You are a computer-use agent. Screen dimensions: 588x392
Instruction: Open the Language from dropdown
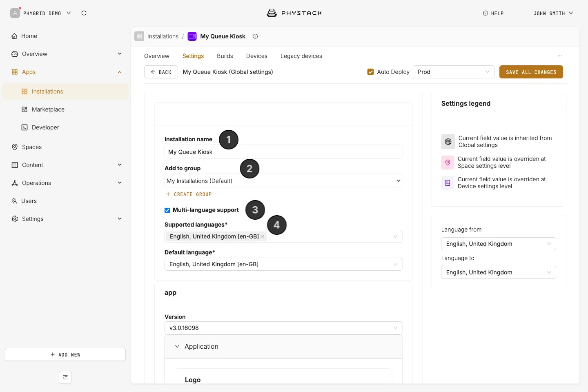coord(499,244)
